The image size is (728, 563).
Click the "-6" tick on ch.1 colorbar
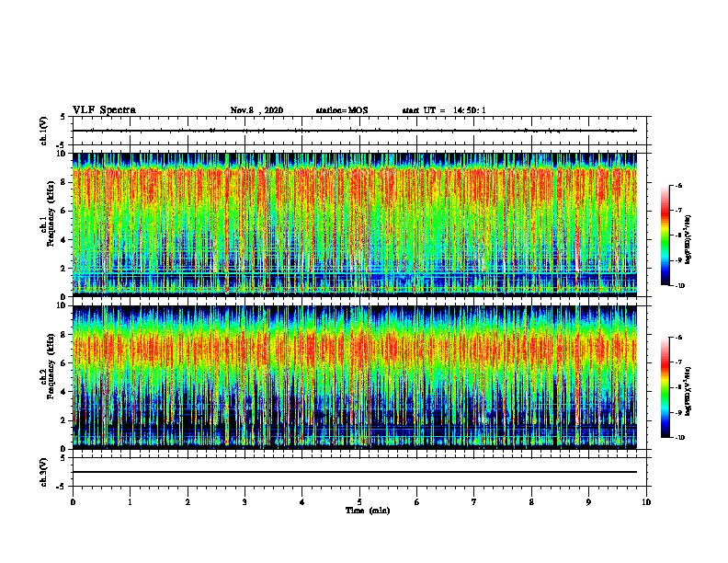[x=678, y=185]
